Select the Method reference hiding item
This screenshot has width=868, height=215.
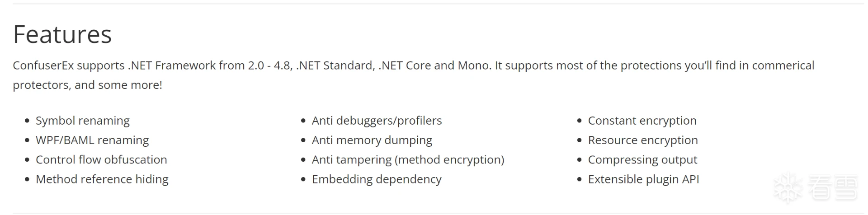[x=102, y=179]
